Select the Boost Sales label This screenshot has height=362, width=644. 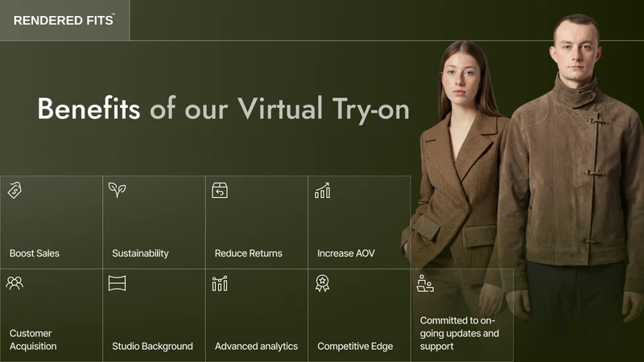35,253
